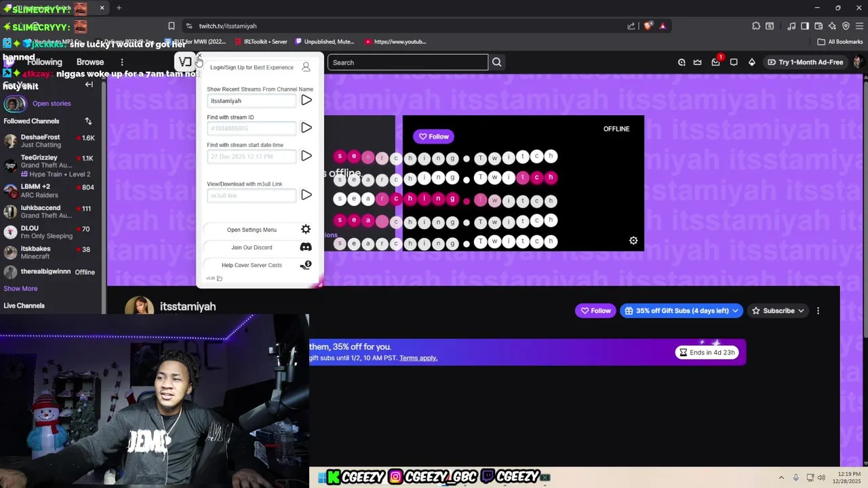Click the Discord logo icon
Viewport: 868px width, 488px height.
(306, 247)
